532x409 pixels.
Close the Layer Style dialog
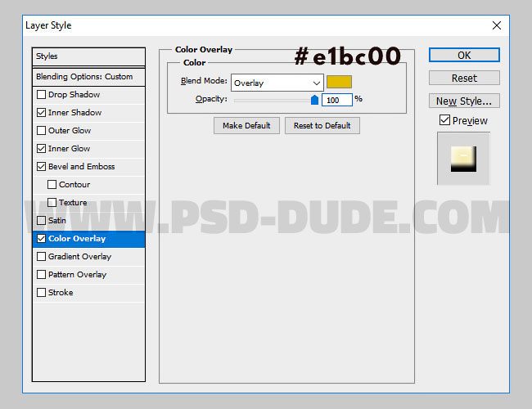(x=496, y=25)
